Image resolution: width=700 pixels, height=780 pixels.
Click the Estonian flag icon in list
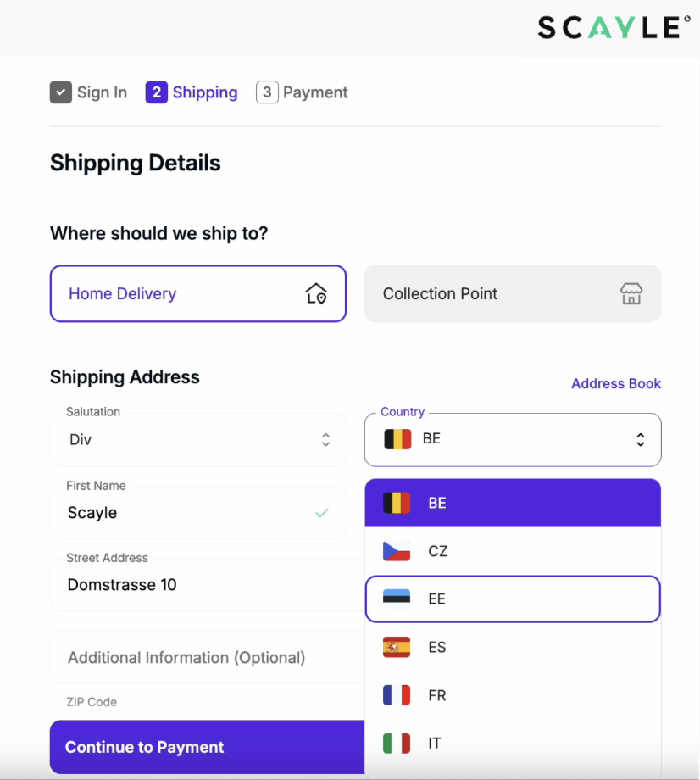(x=397, y=599)
